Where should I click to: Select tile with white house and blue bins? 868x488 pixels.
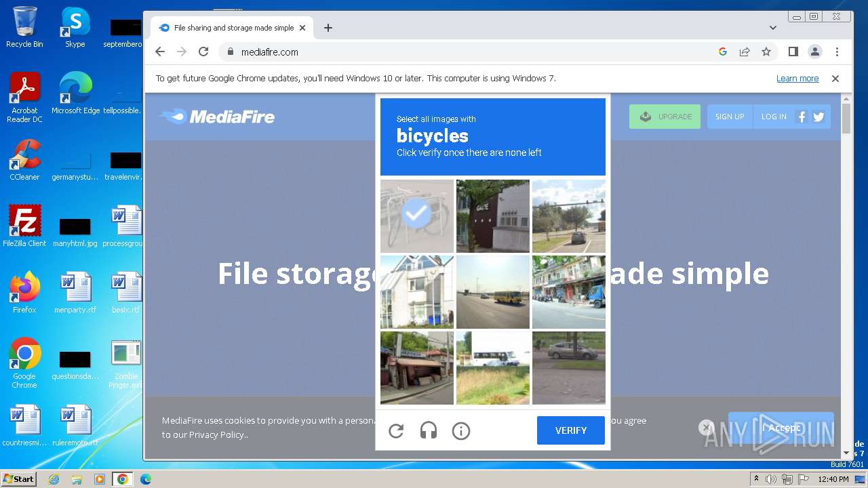tap(417, 292)
